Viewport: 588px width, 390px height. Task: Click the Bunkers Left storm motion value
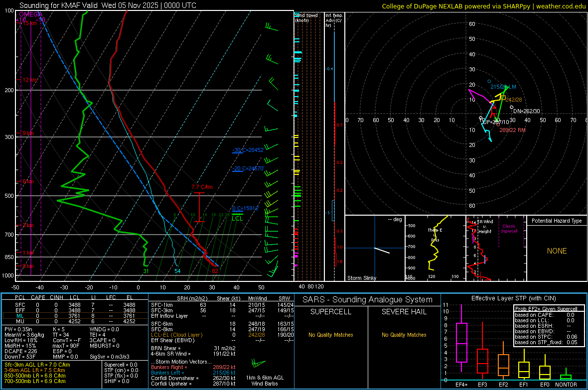(193, 373)
